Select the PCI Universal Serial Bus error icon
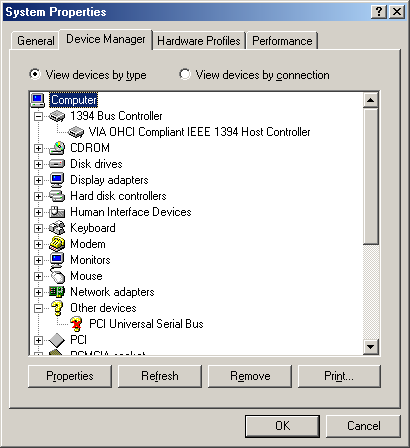Image resolution: width=410 pixels, height=448 pixels. pyautogui.click(x=76, y=324)
